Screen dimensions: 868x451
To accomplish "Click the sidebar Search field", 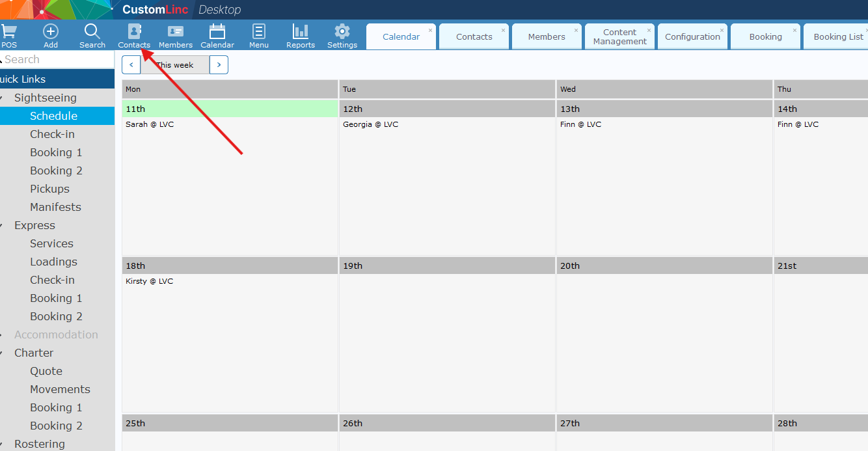I will click(59, 59).
